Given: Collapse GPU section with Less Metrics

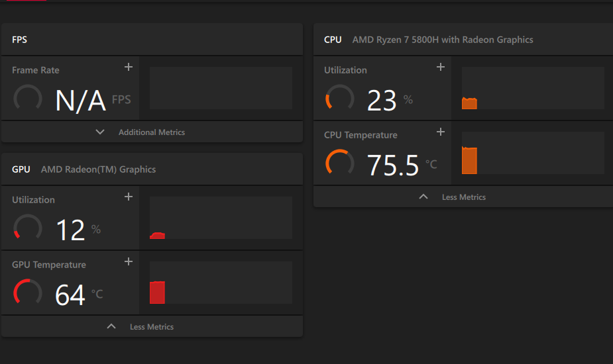Looking at the screenshot, I should tap(152, 326).
